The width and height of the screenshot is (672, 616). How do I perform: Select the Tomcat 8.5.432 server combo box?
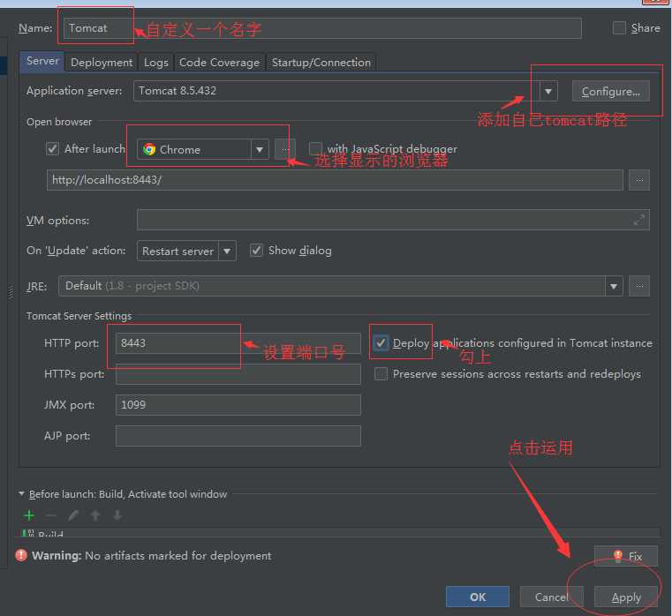345,91
